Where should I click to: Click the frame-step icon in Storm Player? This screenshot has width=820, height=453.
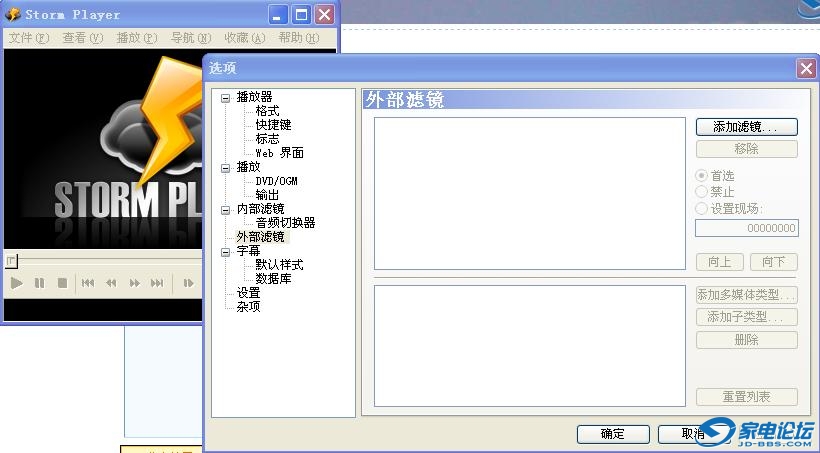pyautogui.click(x=188, y=283)
